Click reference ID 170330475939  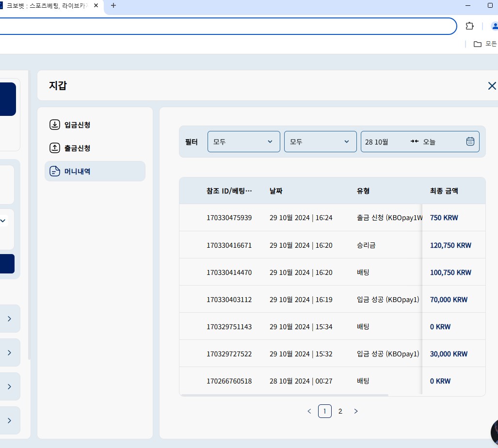(229, 218)
